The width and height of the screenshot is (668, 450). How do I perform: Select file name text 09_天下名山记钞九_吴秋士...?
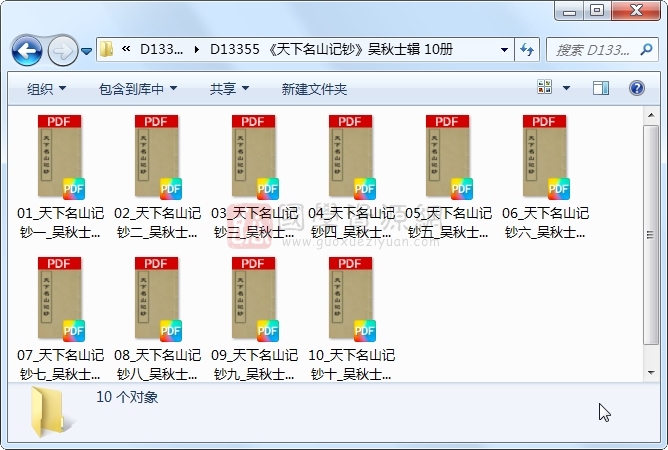(x=255, y=364)
